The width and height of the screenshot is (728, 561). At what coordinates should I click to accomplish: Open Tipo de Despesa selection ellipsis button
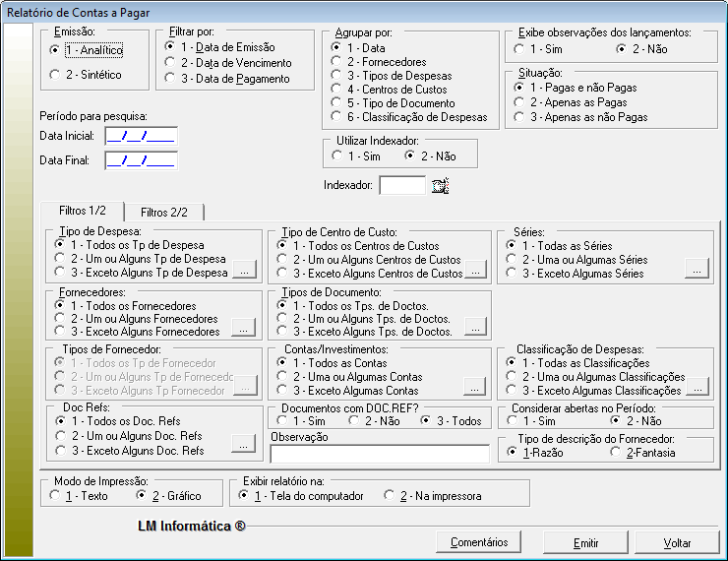[x=244, y=273]
